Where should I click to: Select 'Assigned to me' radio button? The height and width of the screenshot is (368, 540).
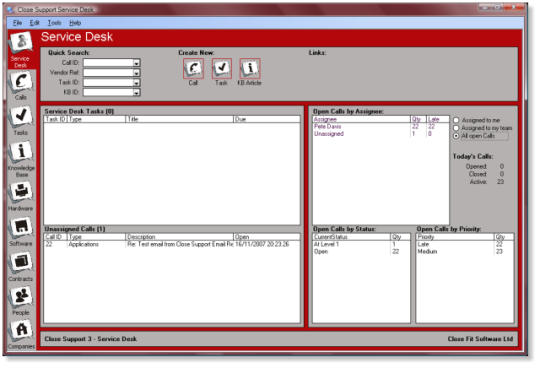[456, 120]
